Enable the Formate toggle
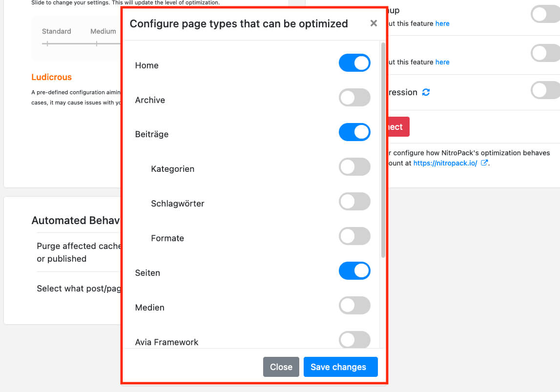560x392 pixels. pyautogui.click(x=354, y=236)
